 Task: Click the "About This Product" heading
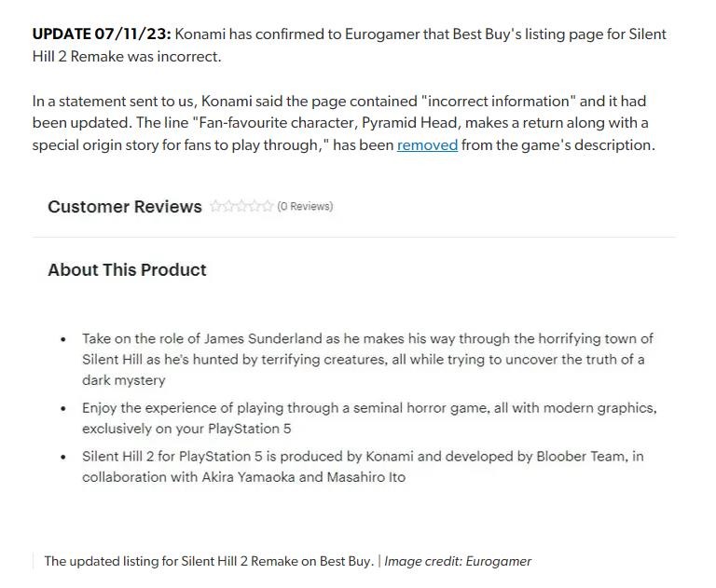[x=127, y=270]
